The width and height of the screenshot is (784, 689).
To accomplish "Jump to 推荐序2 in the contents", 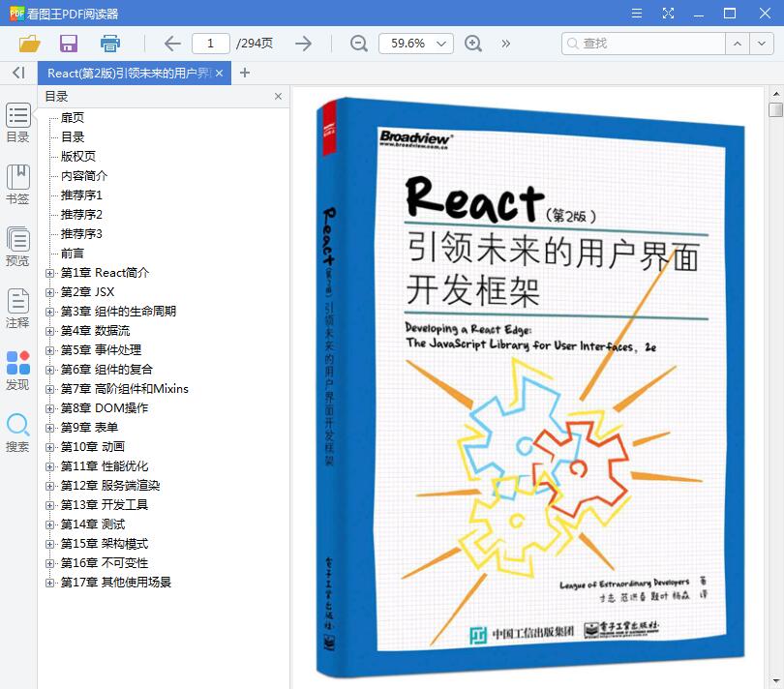I will [81, 215].
